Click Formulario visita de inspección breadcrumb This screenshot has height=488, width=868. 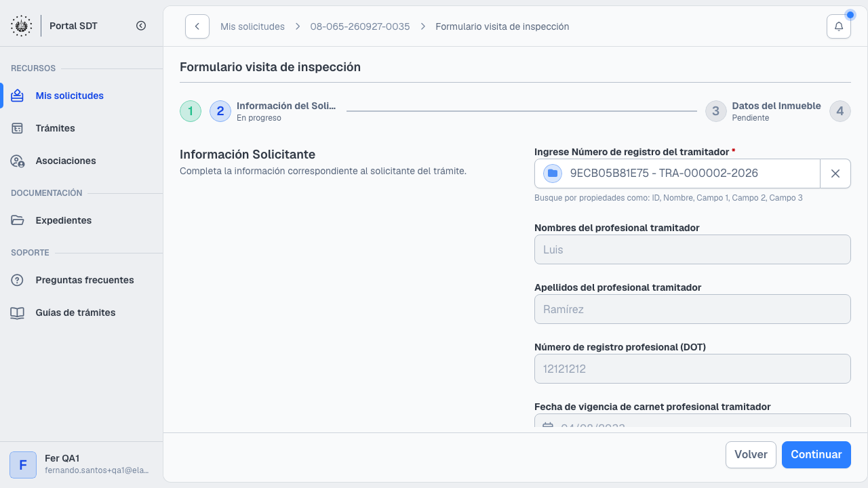click(502, 26)
